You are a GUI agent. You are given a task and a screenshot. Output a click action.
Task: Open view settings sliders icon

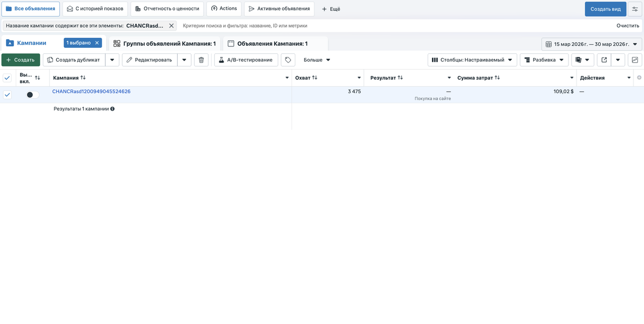point(635,9)
